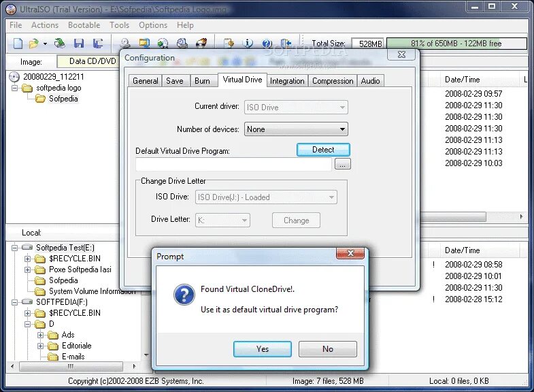Click the Open file folder toolbar icon
This screenshot has width=534, height=392.
[33, 44]
